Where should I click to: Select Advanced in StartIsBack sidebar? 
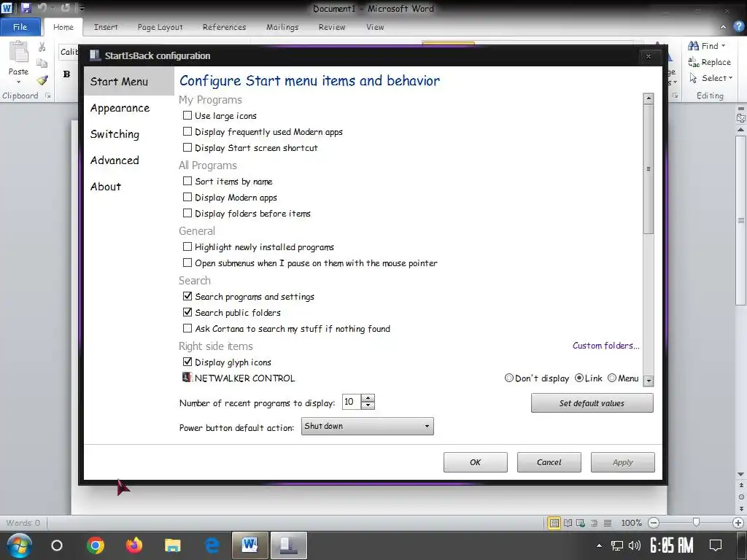click(115, 160)
